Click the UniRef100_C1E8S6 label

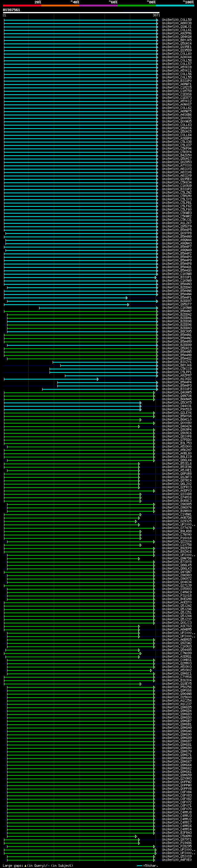click(x=177, y=94)
